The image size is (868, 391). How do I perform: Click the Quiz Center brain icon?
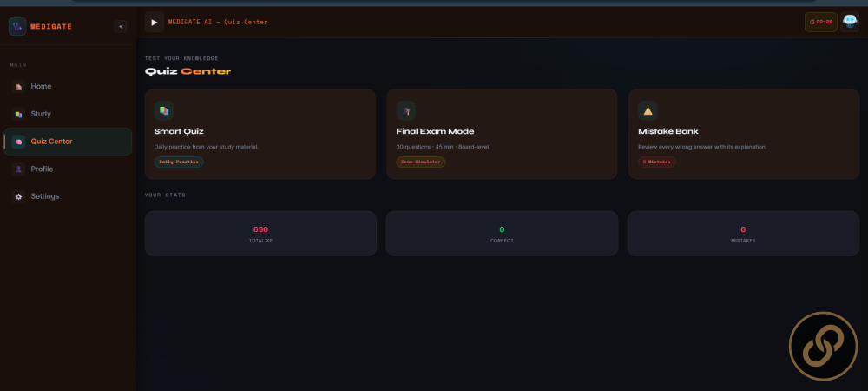(x=18, y=142)
